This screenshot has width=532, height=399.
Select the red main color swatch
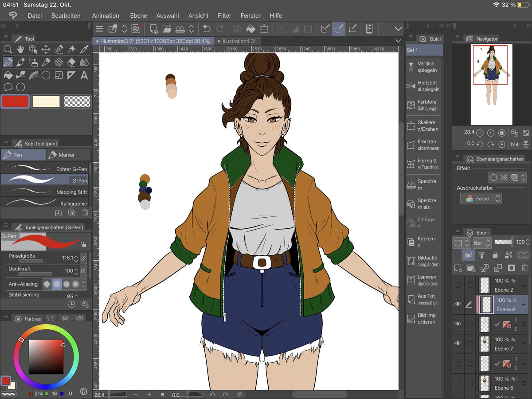click(x=15, y=102)
